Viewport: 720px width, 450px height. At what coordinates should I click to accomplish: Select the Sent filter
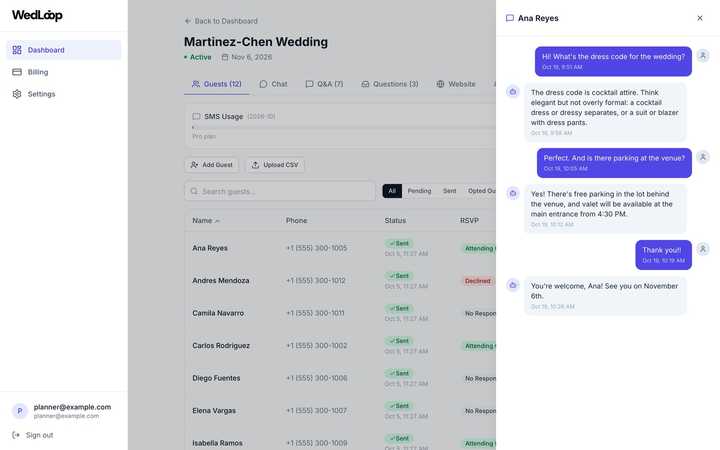[450, 191]
